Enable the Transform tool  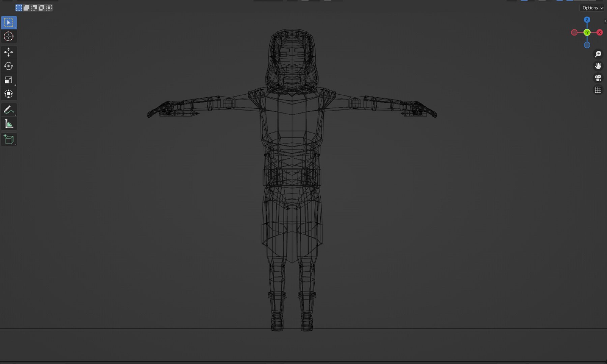[9, 94]
